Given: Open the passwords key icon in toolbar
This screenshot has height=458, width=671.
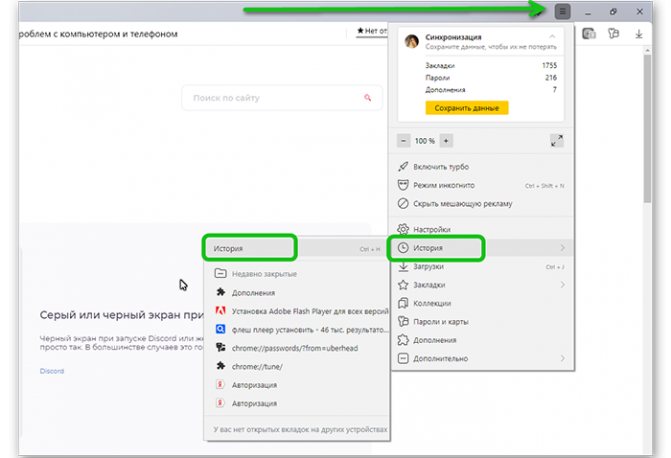Looking at the screenshot, I should pos(614,33).
